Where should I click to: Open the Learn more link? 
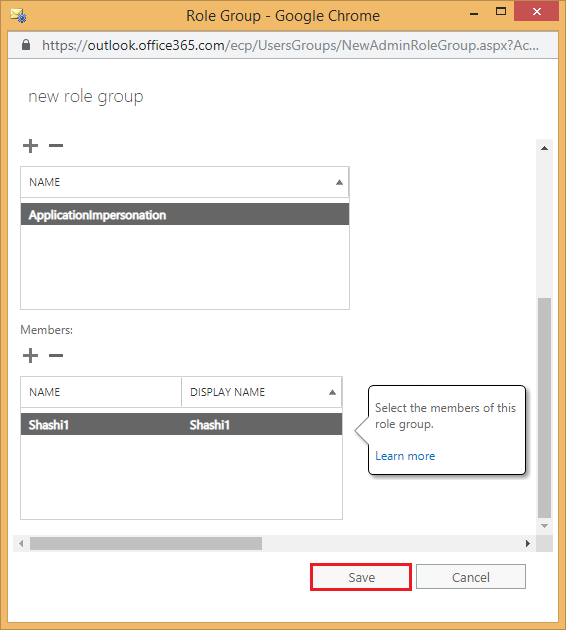click(x=405, y=456)
